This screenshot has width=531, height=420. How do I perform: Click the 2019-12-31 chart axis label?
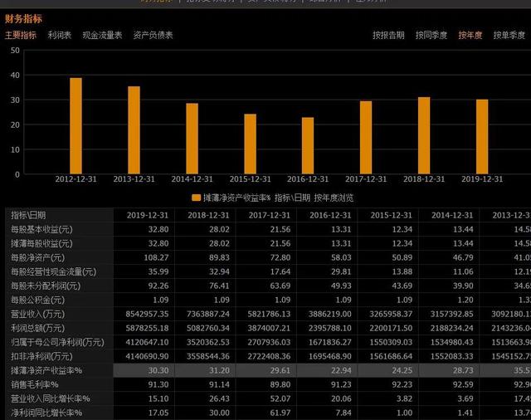[482, 179]
